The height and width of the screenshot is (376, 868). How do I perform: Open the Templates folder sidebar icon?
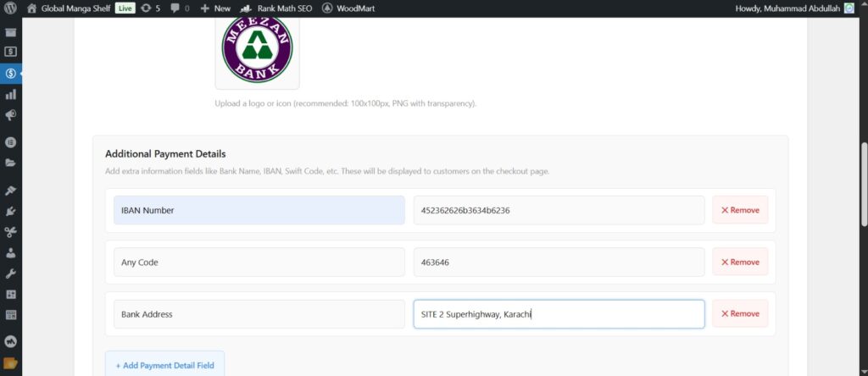[x=10, y=163]
